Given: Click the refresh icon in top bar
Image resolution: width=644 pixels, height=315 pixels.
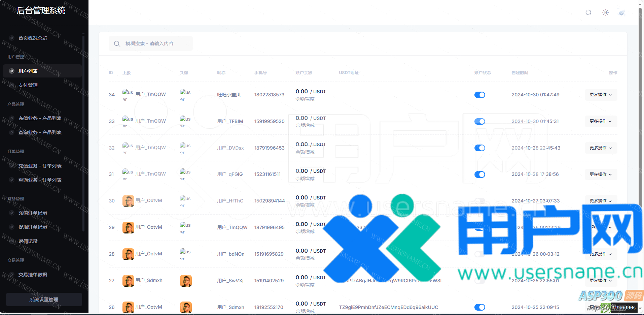Looking at the screenshot, I should click(x=588, y=12).
